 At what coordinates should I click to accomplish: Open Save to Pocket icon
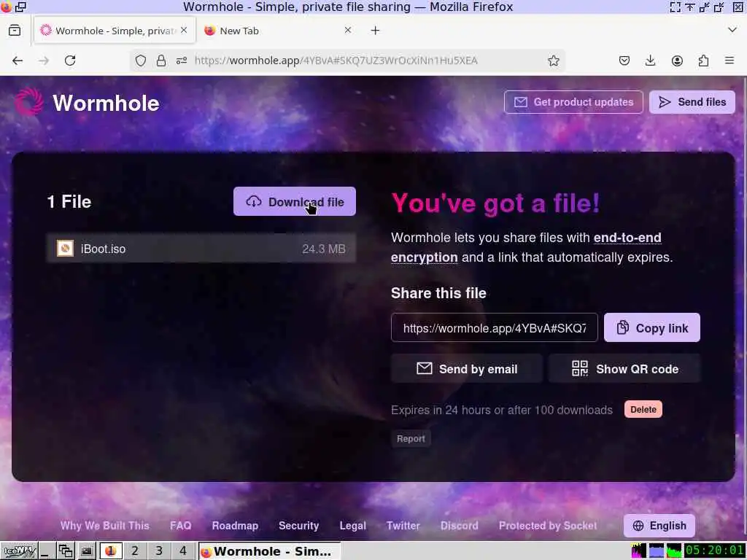[624, 61]
